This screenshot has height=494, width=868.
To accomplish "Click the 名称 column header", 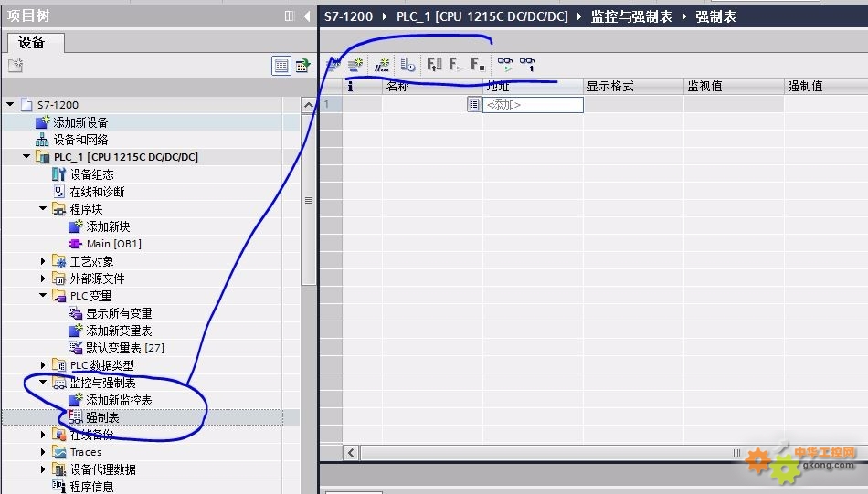I will (432, 86).
